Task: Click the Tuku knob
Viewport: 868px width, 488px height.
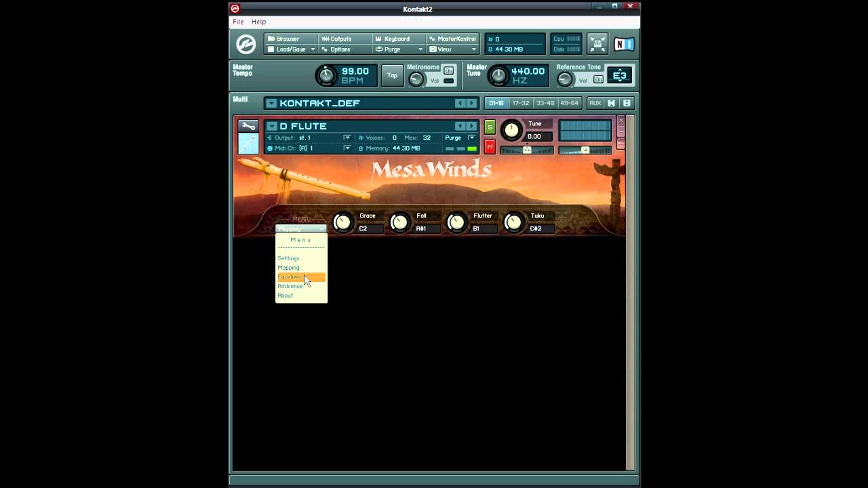Action: pos(514,222)
